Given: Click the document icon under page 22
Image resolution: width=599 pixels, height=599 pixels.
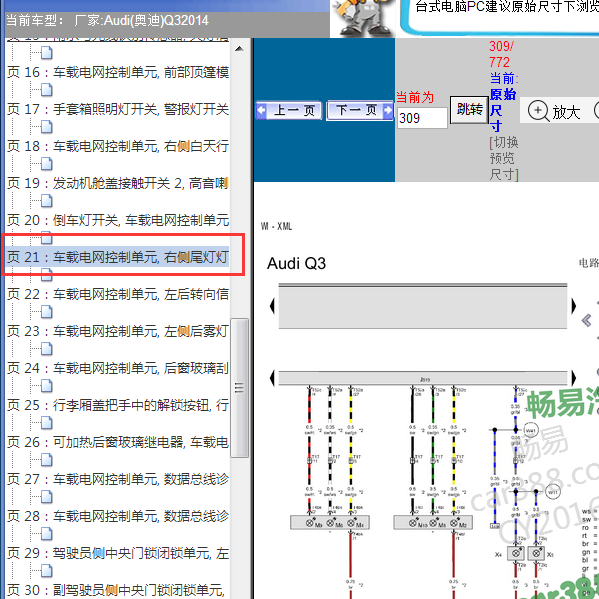Looking at the screenshot, I should tap(47, 312).
